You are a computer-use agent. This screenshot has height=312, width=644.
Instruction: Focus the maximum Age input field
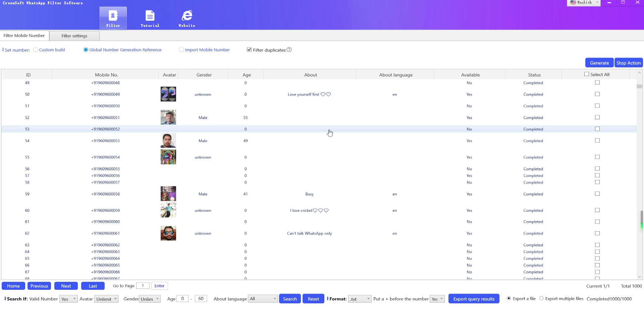pyautogui.click(x=201, y=298)
